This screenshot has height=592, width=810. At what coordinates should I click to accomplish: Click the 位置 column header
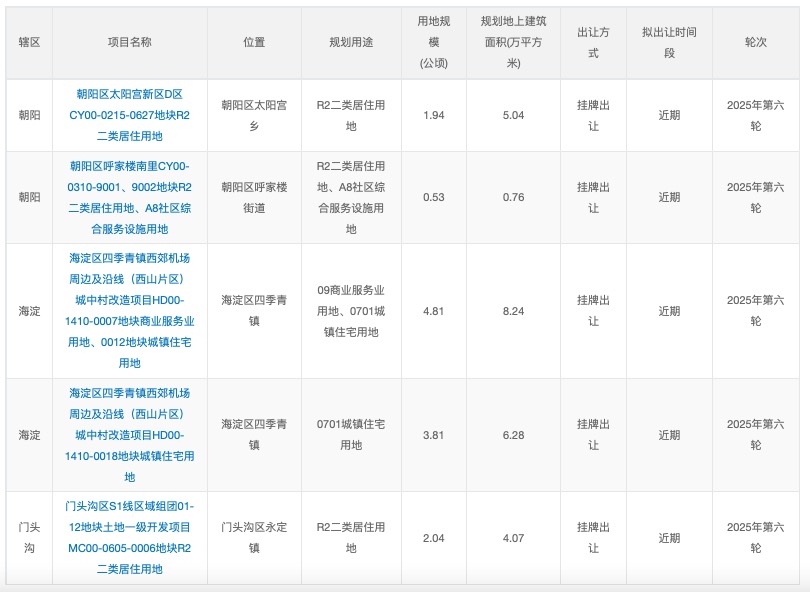click(254, 42)
